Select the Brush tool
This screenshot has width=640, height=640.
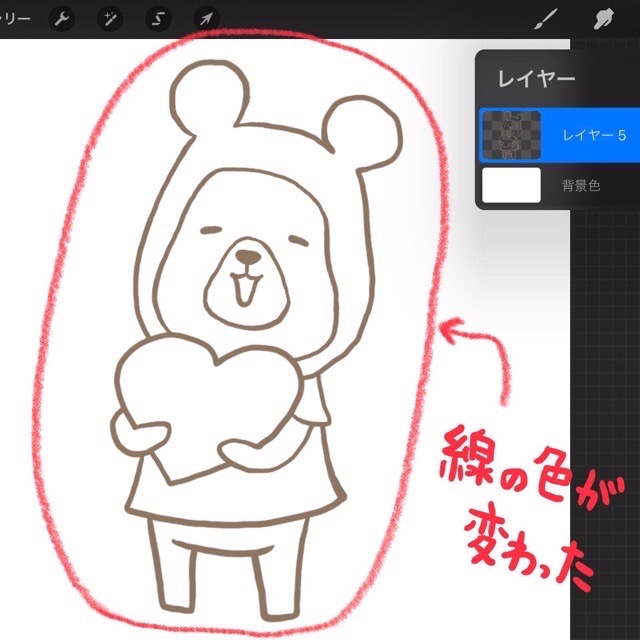(x=546, y=20)
